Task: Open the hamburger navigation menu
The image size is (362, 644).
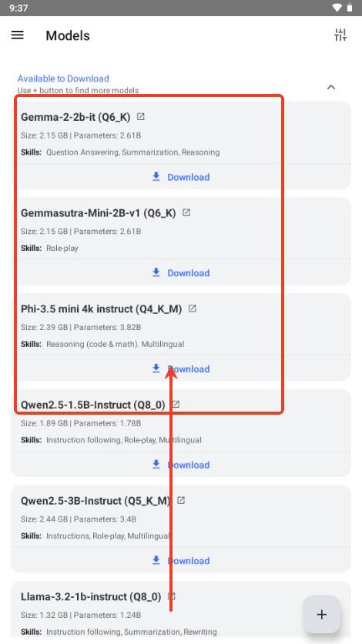Action: pyautogui.click(x=17, y=35)
